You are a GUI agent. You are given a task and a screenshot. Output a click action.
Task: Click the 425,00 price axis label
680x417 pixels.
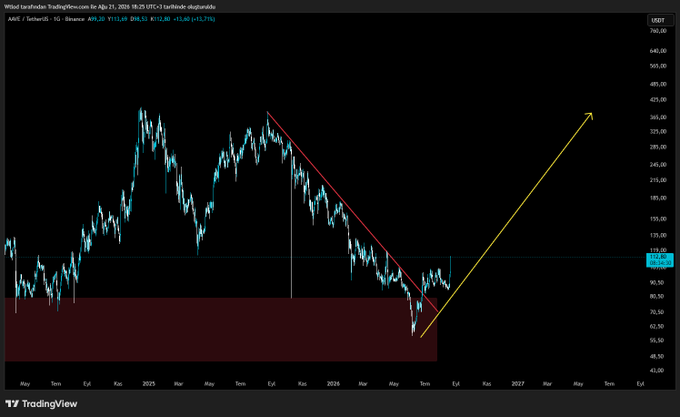pyautogui.click(x=658, y=100)
